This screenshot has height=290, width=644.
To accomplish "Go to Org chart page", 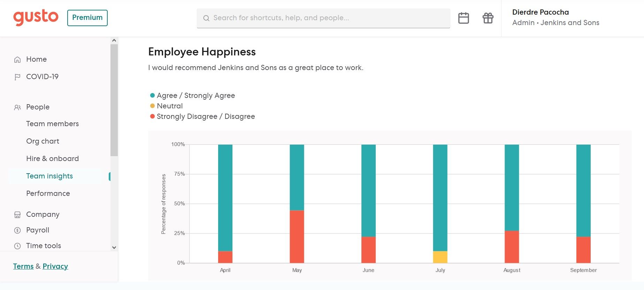I will click(43, 141).
